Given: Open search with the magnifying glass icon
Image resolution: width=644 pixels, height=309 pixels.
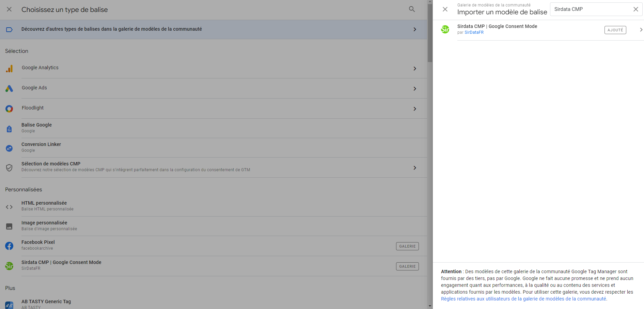Looking at the screenshot, I should 412,9.
